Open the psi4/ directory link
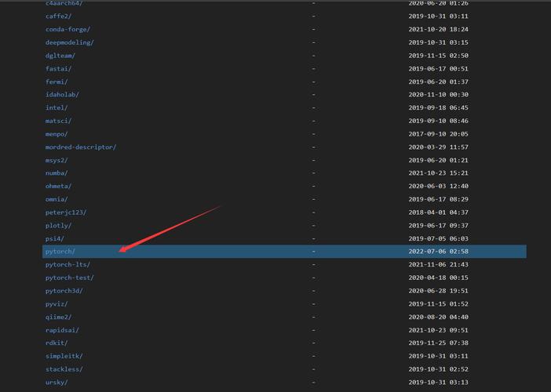551x392 pixels. point(55,238)
